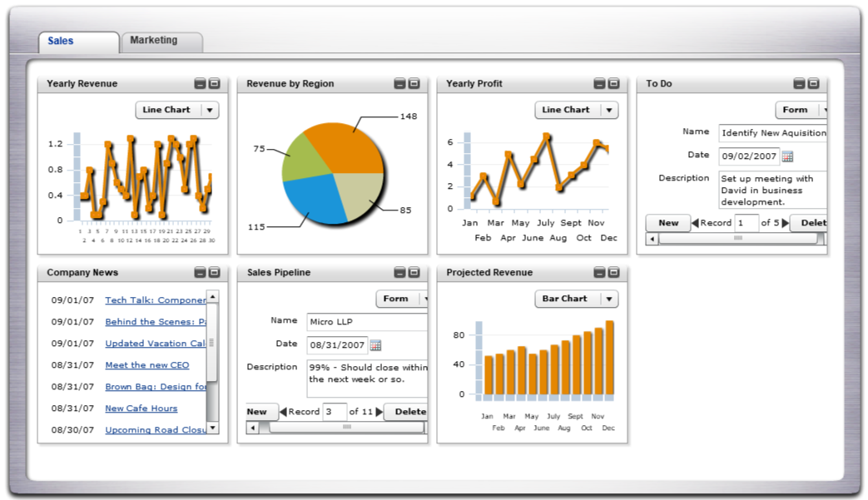Maximize the Yearly Revenue panel
Screen dimensions: 868x500
pos(214,83)
